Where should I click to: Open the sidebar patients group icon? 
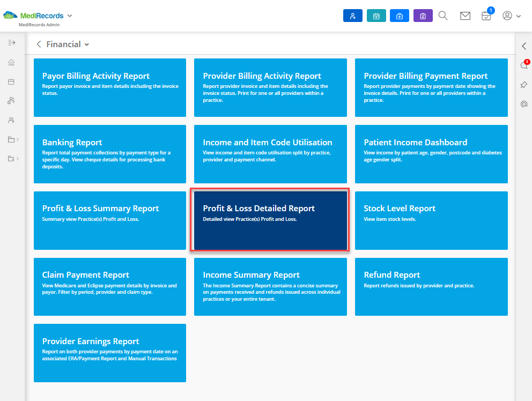pyautogui.click(x=11, y=100)
